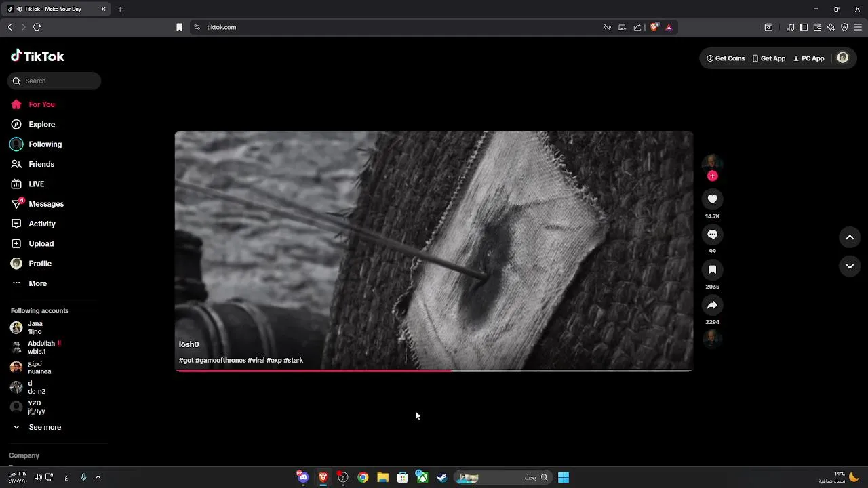Click the TikTok logo
This screenshot has height=488, width=868.
coord(37,56)
